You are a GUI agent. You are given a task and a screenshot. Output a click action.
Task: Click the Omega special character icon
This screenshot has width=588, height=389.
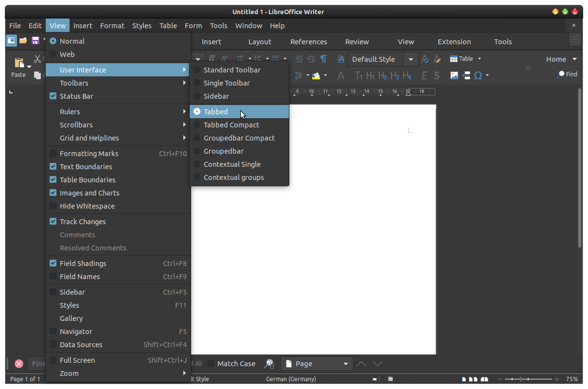pyautogui.click(x=478, y=75)
